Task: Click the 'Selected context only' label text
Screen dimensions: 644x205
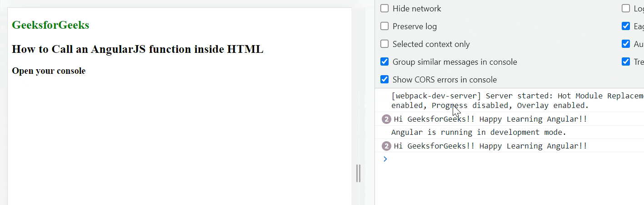Action: tap(431, 44)
